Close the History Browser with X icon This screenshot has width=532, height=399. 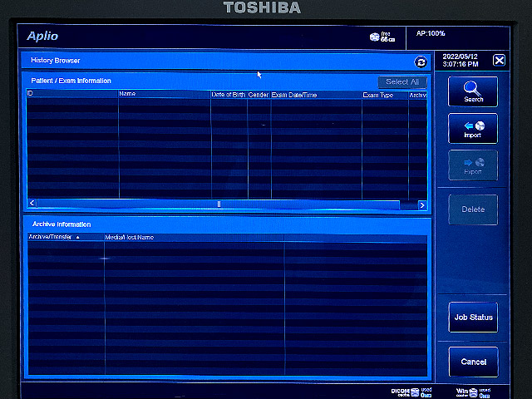(499, 61)
